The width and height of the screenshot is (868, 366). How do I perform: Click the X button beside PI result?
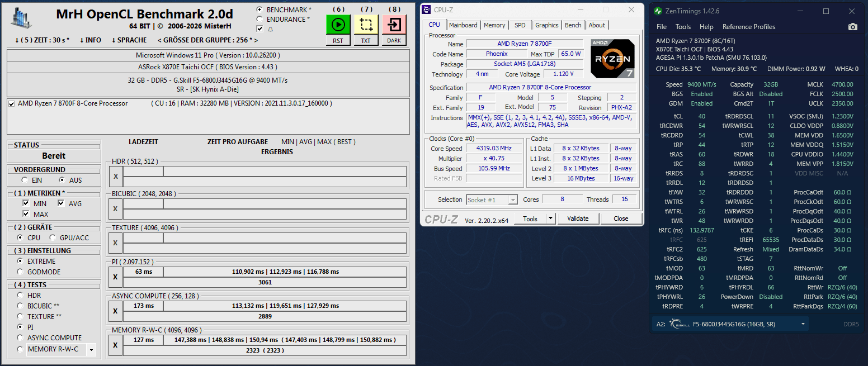coord(116,277)
